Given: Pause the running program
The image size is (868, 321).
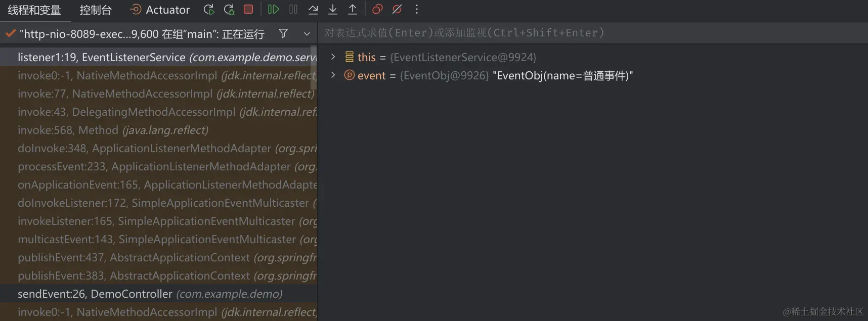Looking at the screenshot, I should (x=293, y=9).
